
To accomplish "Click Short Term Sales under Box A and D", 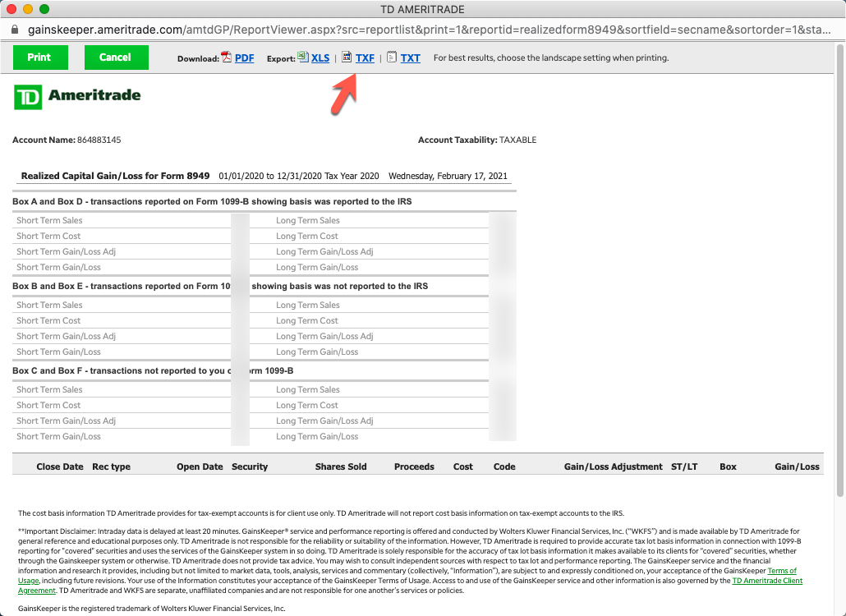I will [49, 220].
